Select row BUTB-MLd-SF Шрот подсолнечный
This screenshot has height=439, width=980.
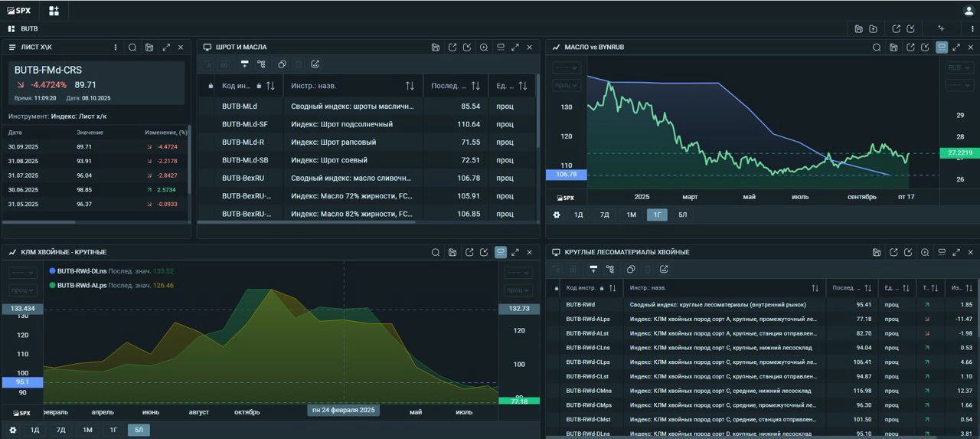pos(367,124)
